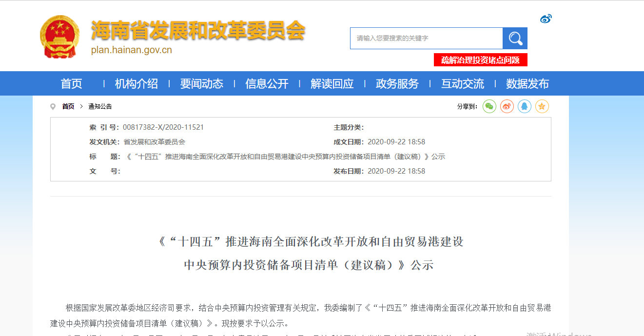Open the 首页 navigation menu item
Viewport: 644px width, 336px height.
click(71, 84)
